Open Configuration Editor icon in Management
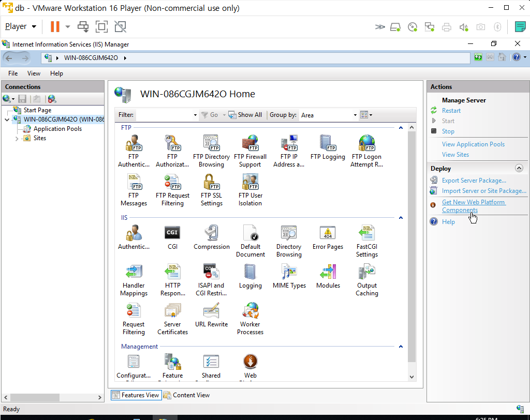 tap(134, 367)
